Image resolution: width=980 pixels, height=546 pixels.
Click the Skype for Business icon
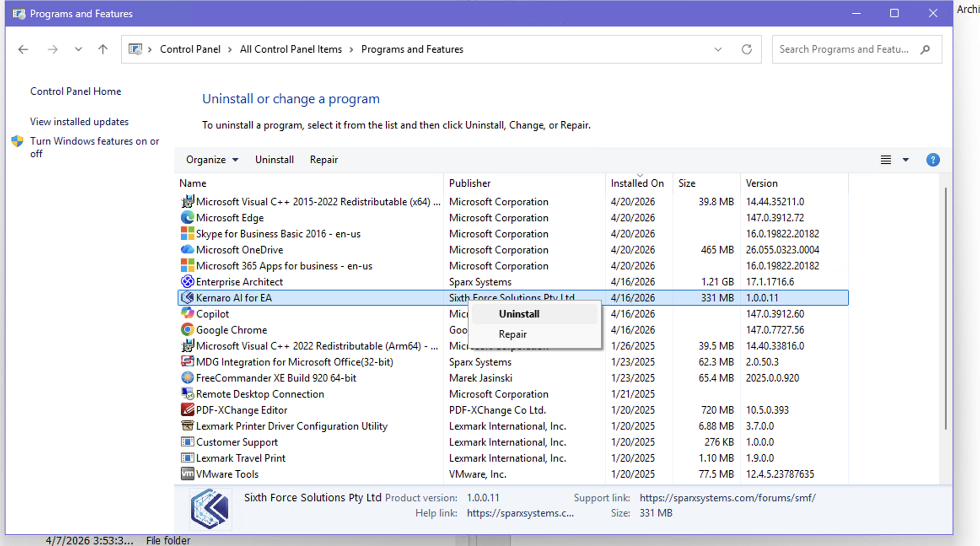tap(188, 234)
